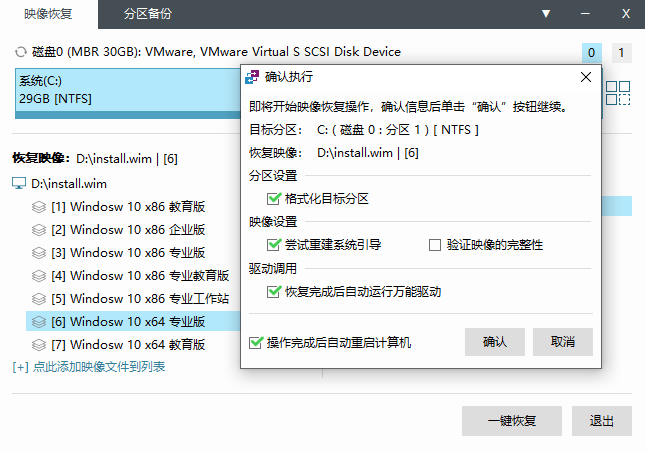Click the 取消 button

point(563,342)
